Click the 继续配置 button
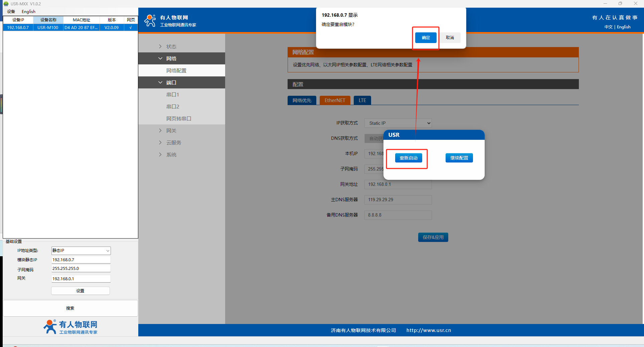Screen dimensions: 644x347 pyautogui.click(x=459, y=158)
